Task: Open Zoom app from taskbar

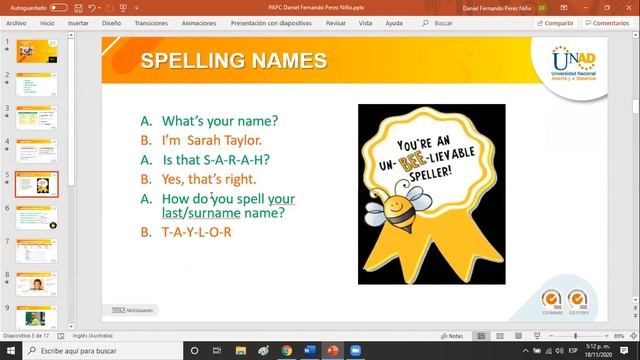Action: click(x=356, y=351)
